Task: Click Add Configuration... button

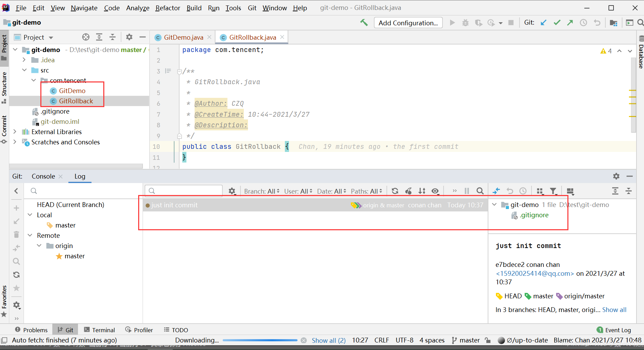Action: (x=408, y=23)
